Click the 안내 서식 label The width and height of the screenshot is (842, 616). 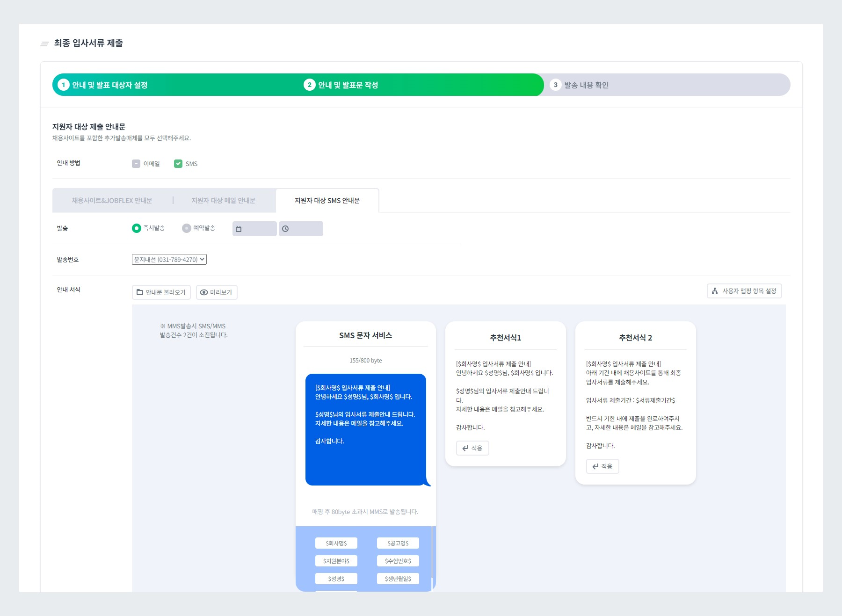[69, 290]
